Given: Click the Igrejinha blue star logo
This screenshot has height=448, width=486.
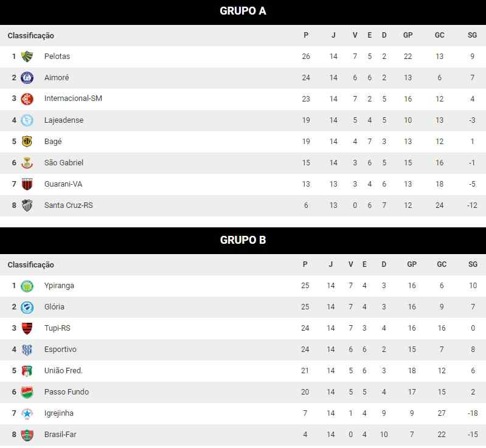Looking at the screenshot, I should (x=27, y=413).
